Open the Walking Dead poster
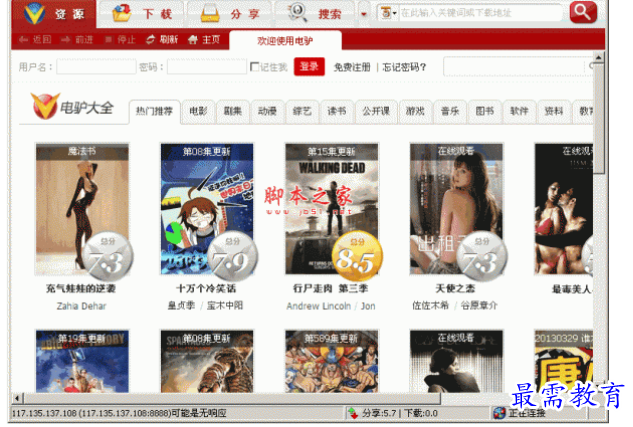This screenshot has height=427, width=633. [x=332, y=209]
